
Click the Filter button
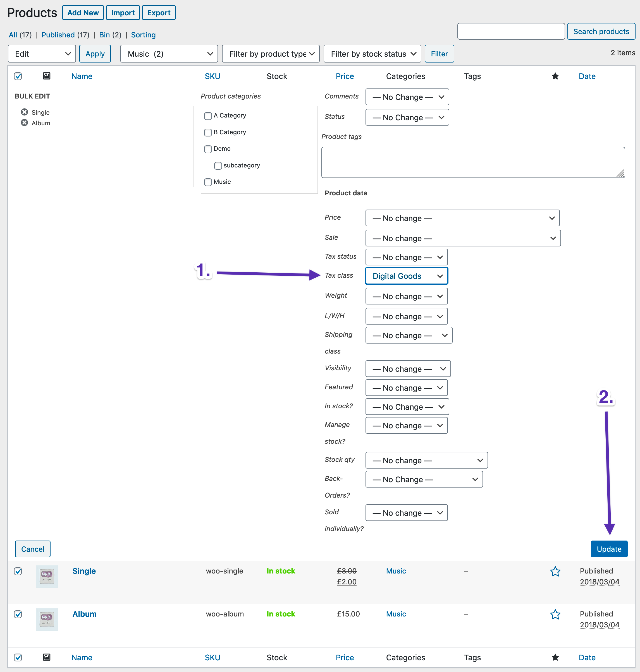click(439, 54)
